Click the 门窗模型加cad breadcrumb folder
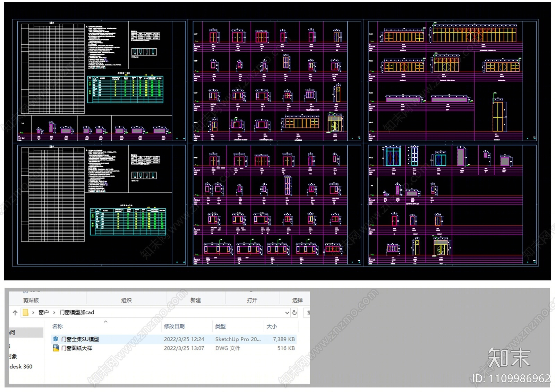This screenshot has height=392, width=555. [x=77, y=312]
